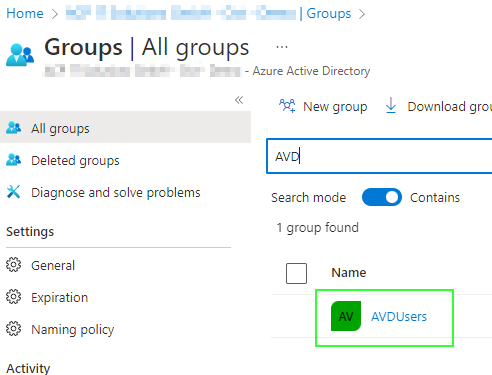Open the AVDUsers group link
This screenshot has height=375, width=492.
click(x=399, y=316)
